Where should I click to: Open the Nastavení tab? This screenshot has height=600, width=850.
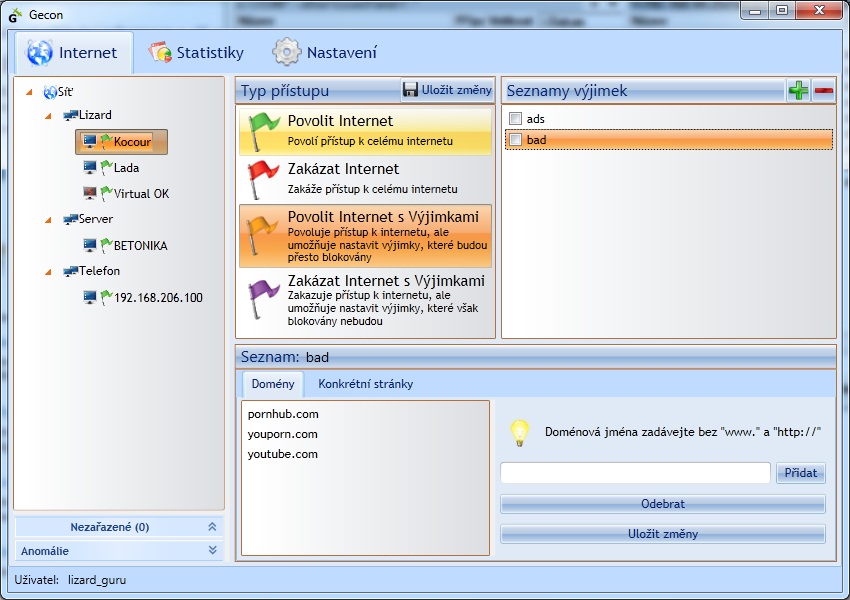point(325,53)
